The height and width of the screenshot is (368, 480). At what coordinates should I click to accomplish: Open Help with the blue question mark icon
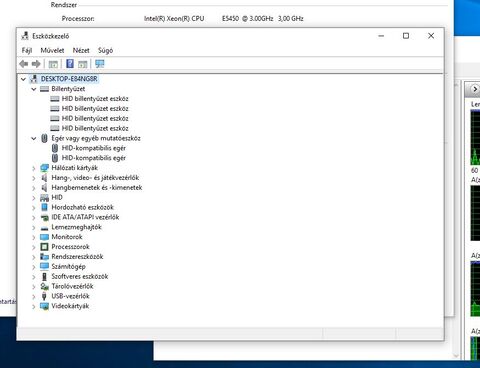click(70, 63)
